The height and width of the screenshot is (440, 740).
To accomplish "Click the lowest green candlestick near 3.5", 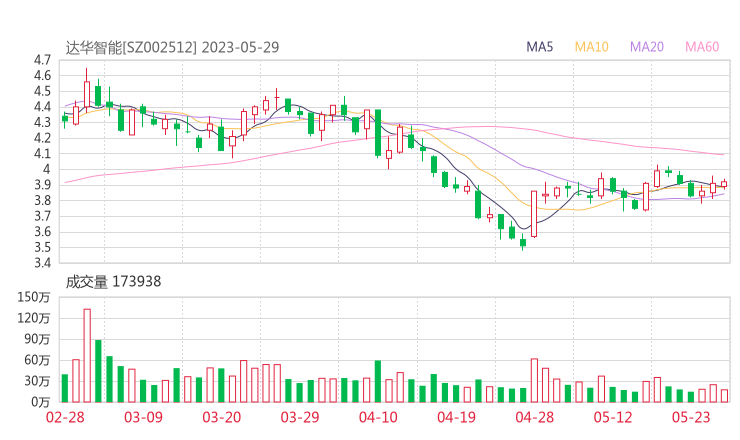I will pyautogui.click(x=523, y=243).
